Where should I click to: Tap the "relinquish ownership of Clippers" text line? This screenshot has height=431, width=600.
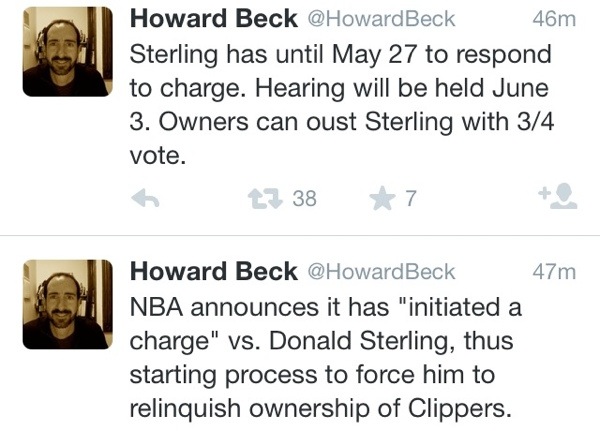[x=321, y=409]
